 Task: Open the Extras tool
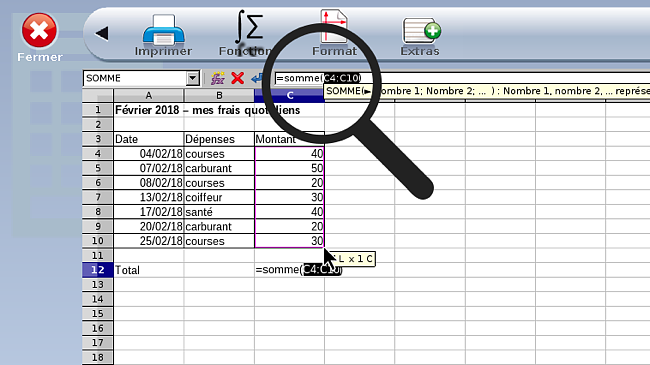[420, 36]
